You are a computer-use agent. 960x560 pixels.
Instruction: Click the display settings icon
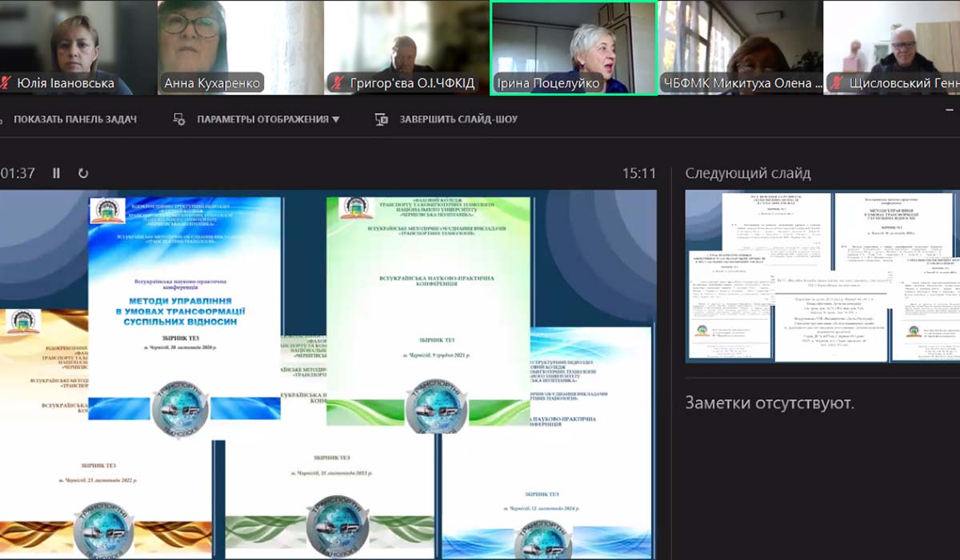[x=180, y=119]
